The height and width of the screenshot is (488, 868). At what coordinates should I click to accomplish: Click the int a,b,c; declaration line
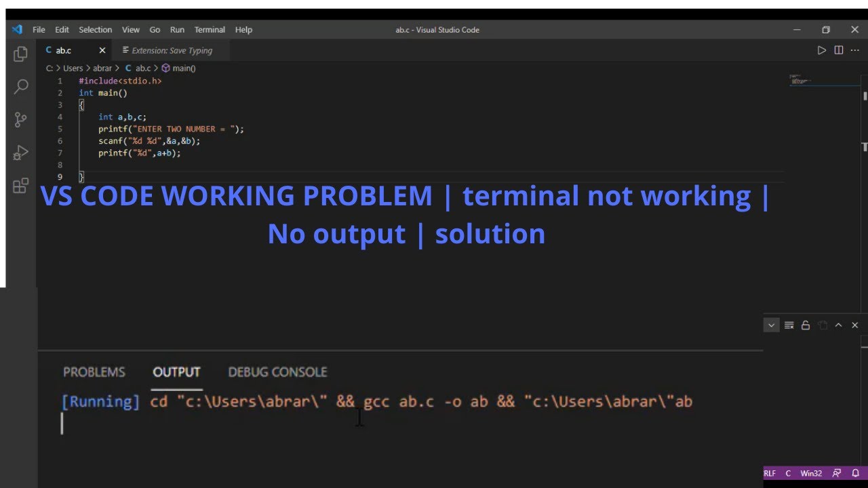click(122, 117)
